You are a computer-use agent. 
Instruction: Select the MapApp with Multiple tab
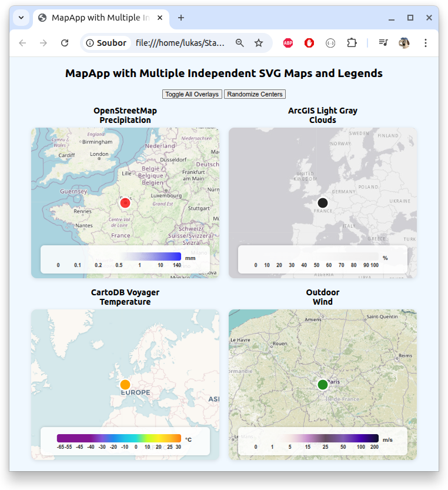point(101,18)
